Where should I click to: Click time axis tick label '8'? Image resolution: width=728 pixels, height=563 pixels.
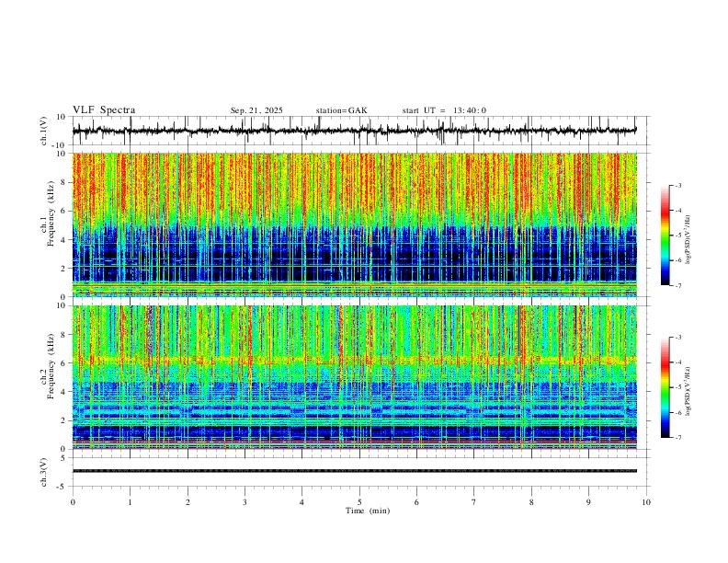(531, 502)
